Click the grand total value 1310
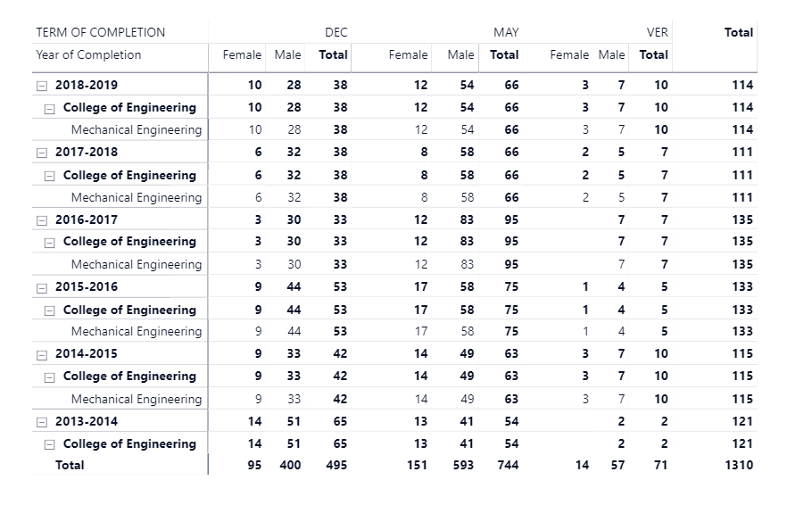Image resolution: width=812 pixels, height=505 pixels. [739, 465]
